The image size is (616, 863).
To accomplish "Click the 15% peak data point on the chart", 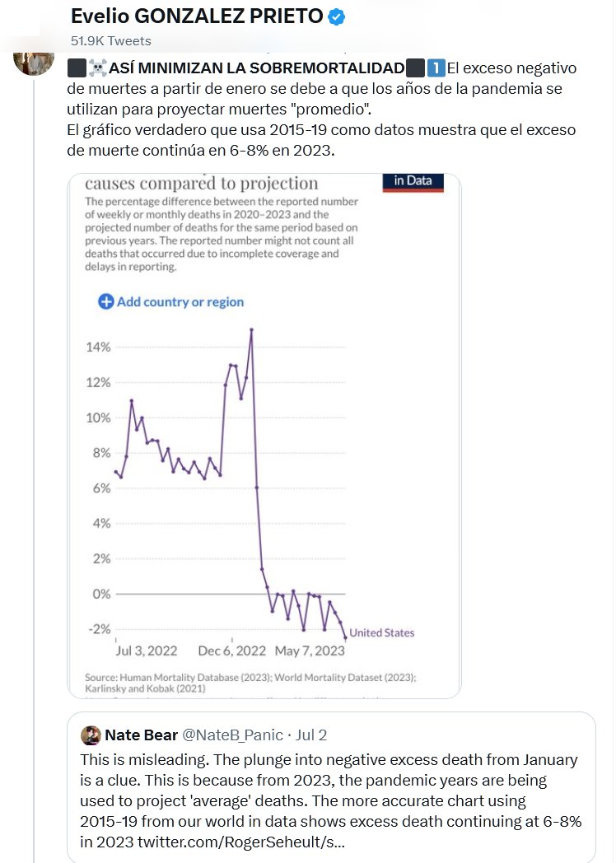I will click(251, 330).
